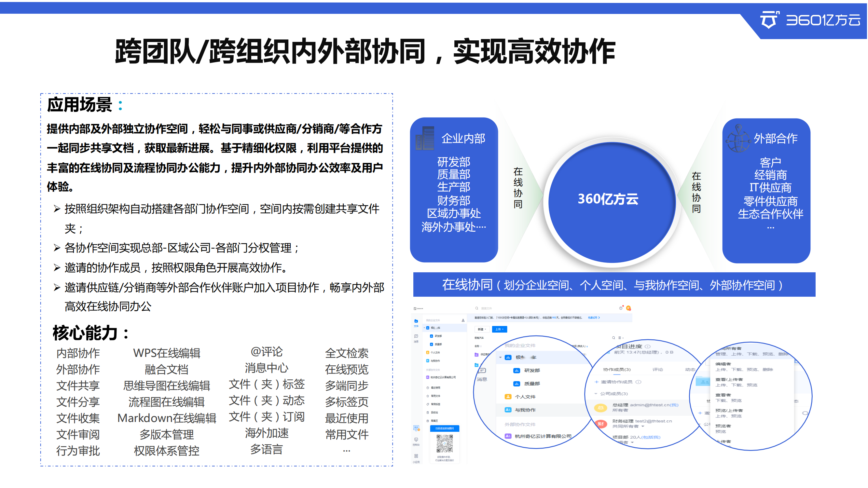Switch to the 动态 tab
868x488 pixels.
(690, 370)
